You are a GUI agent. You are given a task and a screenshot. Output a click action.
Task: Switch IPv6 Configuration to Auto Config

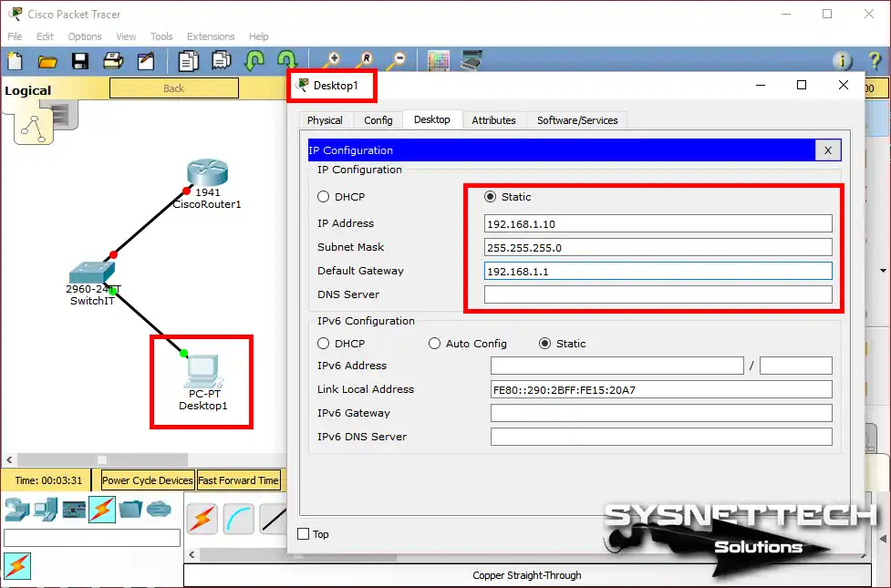tap(435, 343)
